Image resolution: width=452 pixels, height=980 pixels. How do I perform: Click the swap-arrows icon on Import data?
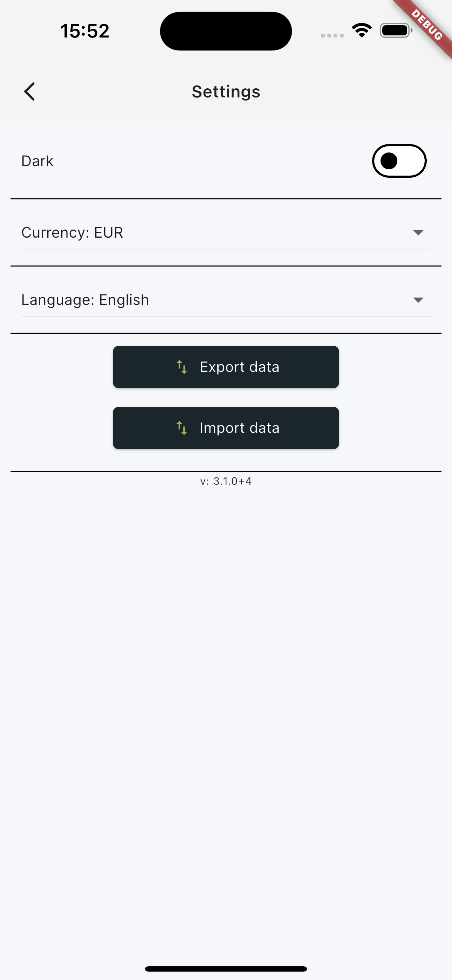pos(182,428)
